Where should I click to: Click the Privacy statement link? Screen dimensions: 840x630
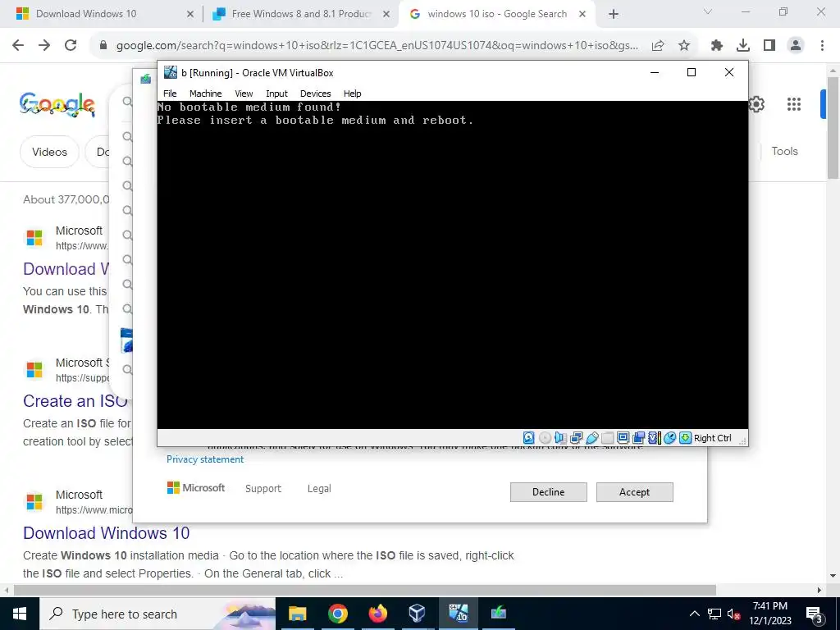204,459
